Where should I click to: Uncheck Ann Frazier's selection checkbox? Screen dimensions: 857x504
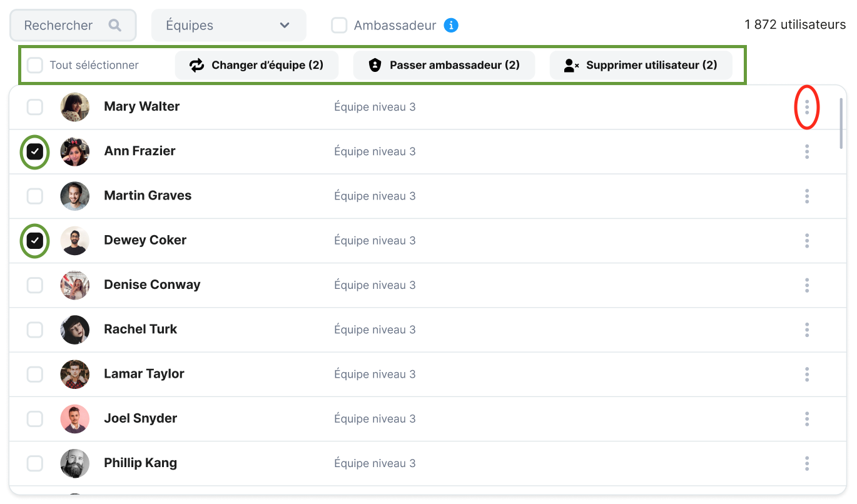pos(35,151)
